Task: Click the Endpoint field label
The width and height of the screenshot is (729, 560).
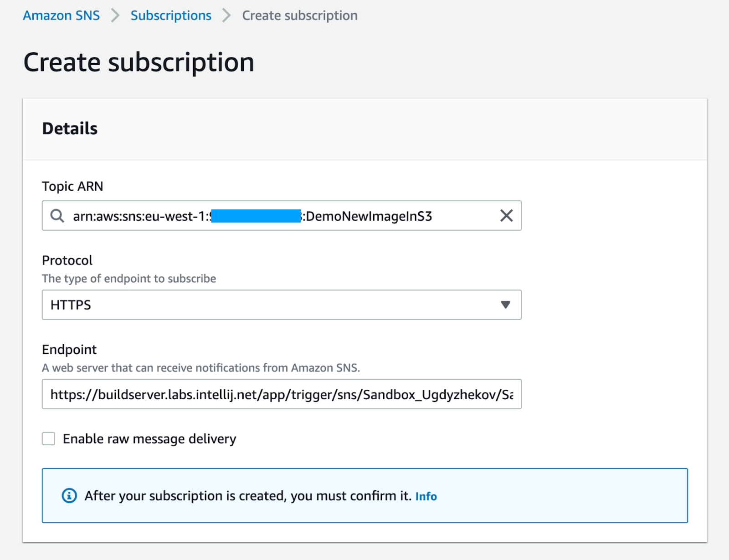Action: pos(69,350)
